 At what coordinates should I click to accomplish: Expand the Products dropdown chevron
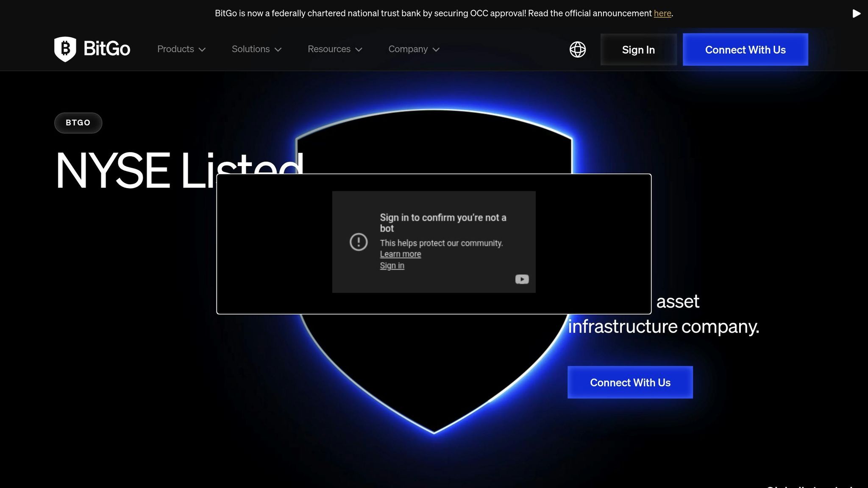click(202, 50)
